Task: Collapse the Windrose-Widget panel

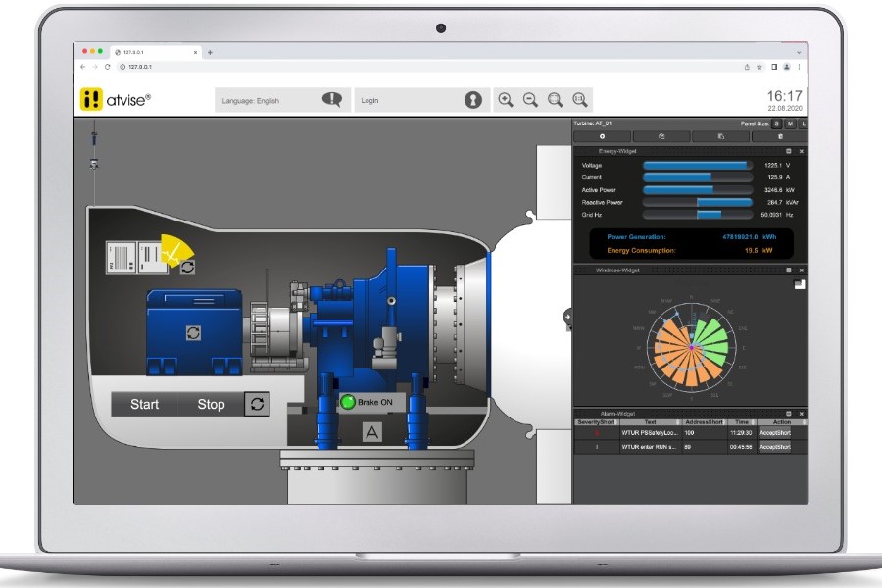Action: [x=789, y=269]
